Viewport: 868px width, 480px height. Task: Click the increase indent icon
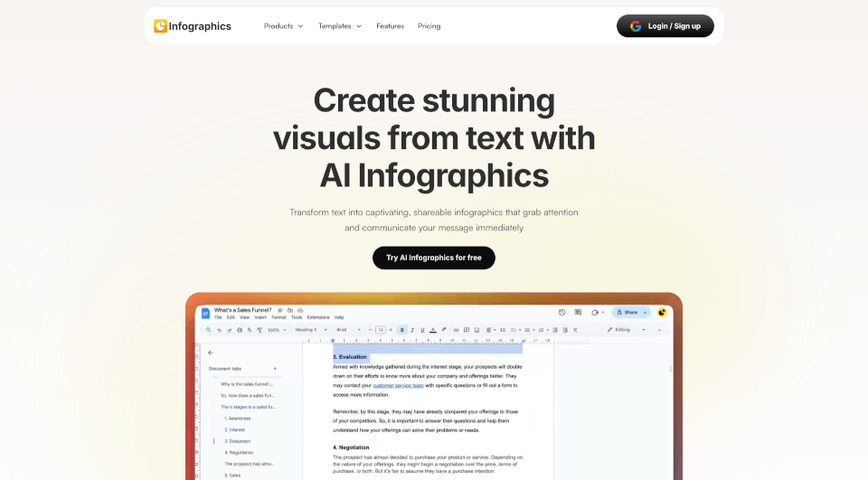tap(565, 330)
